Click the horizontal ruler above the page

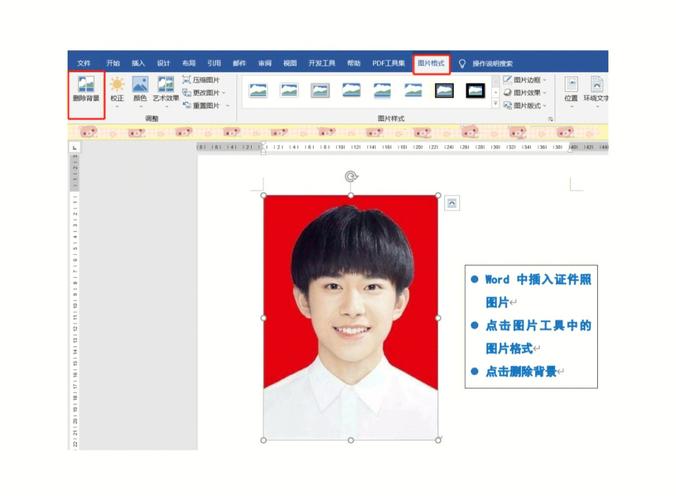[402, 147]
